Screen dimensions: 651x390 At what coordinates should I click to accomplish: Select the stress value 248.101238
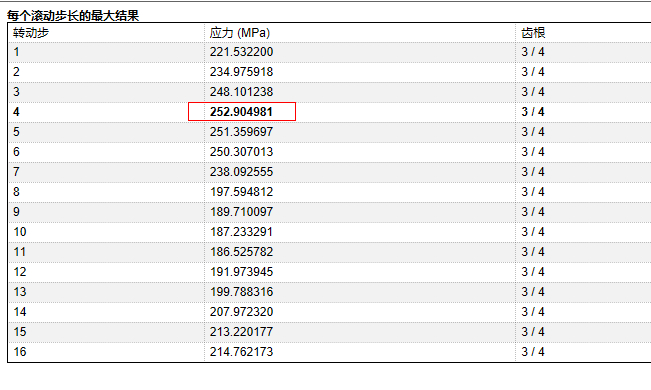tap(241, 92)
